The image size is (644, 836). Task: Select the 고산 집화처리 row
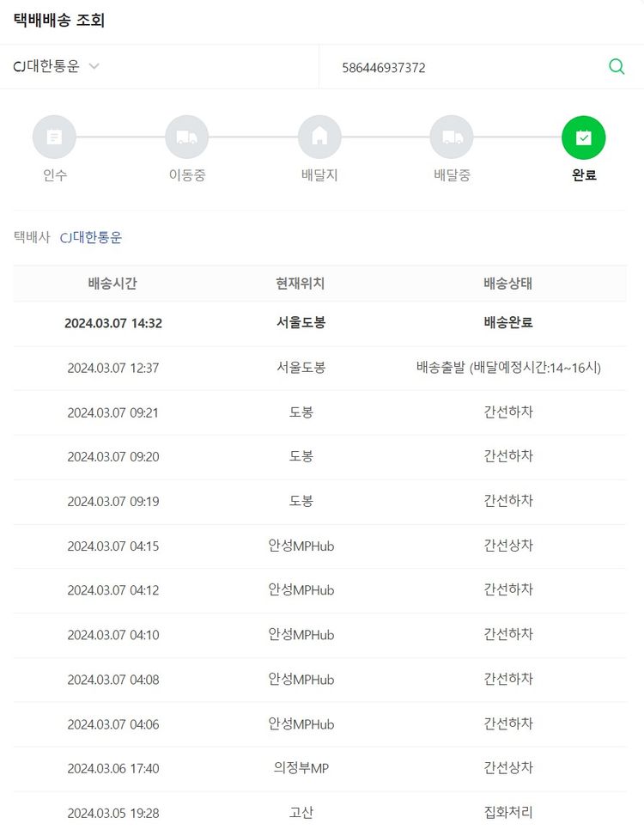click(319, 813)
